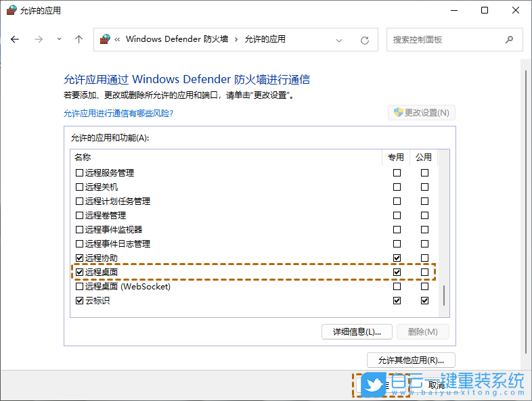Uncheck the 远程协助 app checkbox
The height and width of the screenshot is (401, 532).
(80, 258)
